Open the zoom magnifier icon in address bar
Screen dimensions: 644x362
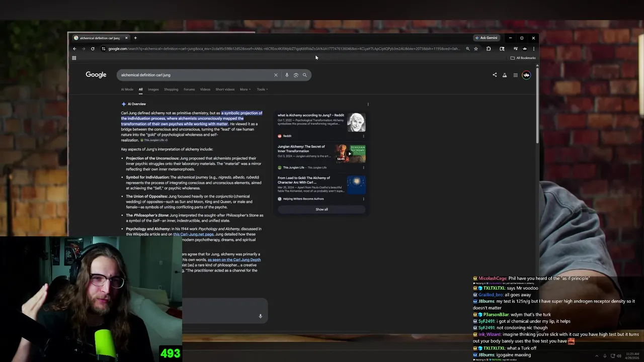click(467, 49)
